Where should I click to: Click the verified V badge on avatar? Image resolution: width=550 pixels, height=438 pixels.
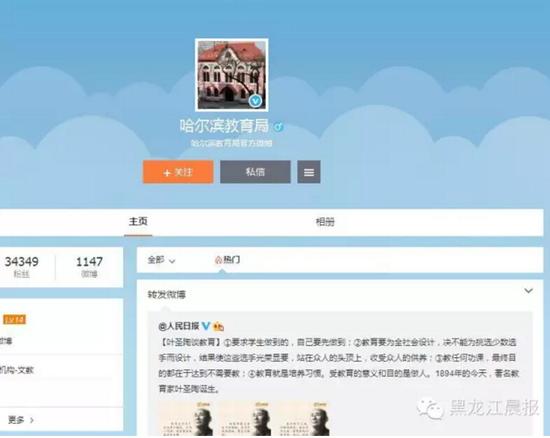256,101
